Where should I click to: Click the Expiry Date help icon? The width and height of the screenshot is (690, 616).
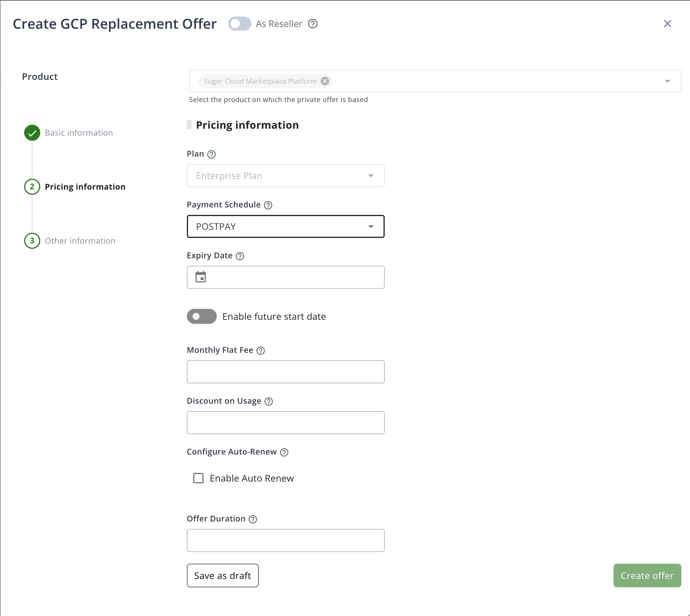pos(240,256)
